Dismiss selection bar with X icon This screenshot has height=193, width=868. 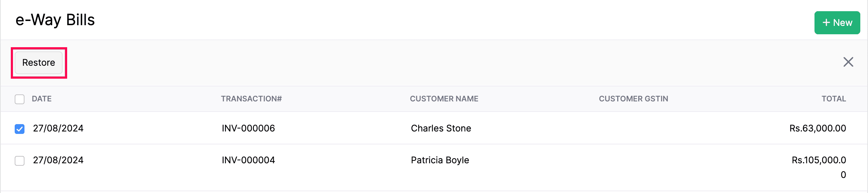[x=848, y=62]
